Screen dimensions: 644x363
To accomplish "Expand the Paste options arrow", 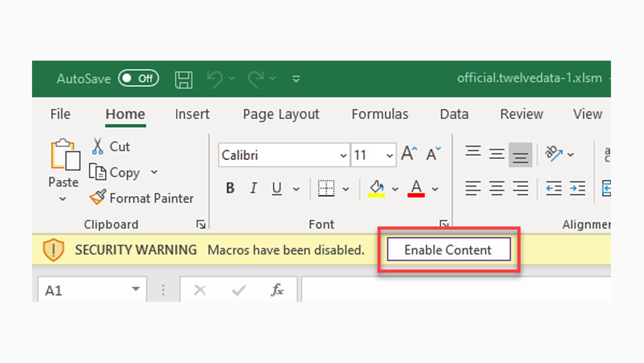I will tap(63, 199).
